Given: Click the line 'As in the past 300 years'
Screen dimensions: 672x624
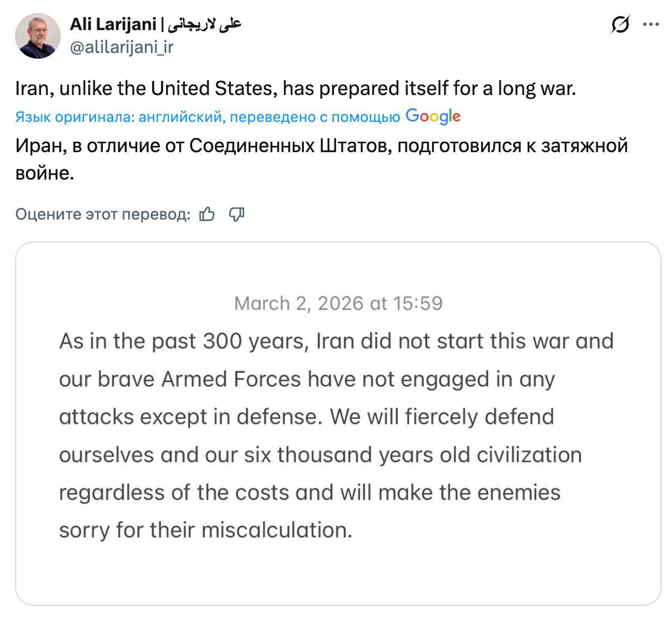Looking at the screenshot, I should pyautogui.click(x=336, y=341).
